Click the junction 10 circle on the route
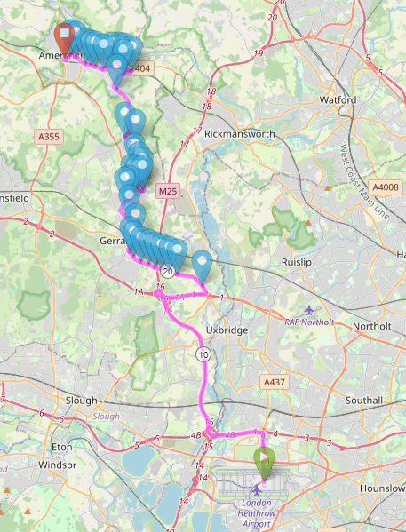Image resolution: width=406 pixels, height=532 pixels. [203, 355]
